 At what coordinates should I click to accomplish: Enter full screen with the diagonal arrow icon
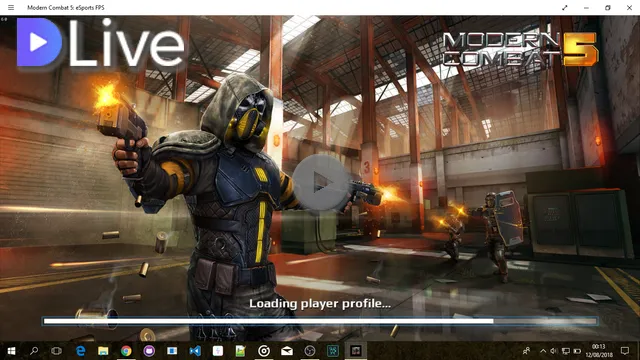[564, 7]
